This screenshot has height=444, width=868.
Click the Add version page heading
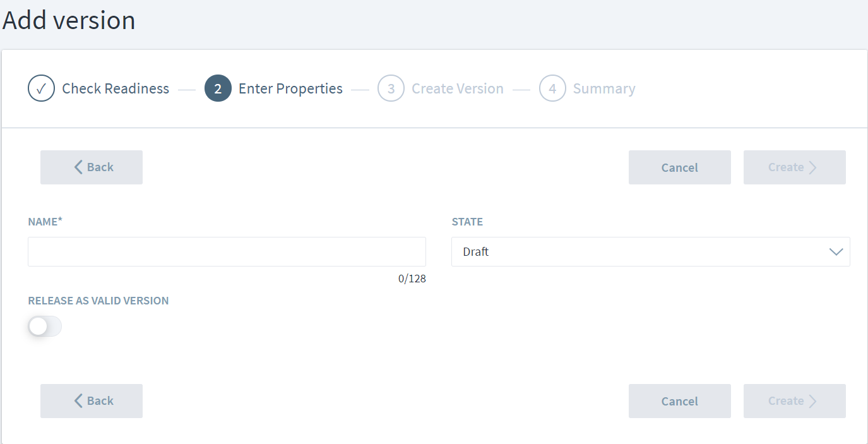click(x=69, y=21)
